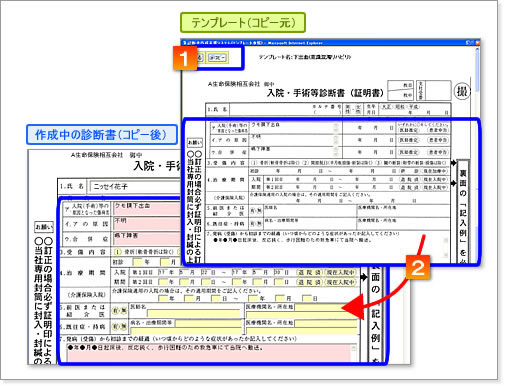Click the テンプレート(コピー元) green label
This screenshot has width=509, height=389.
243,23
